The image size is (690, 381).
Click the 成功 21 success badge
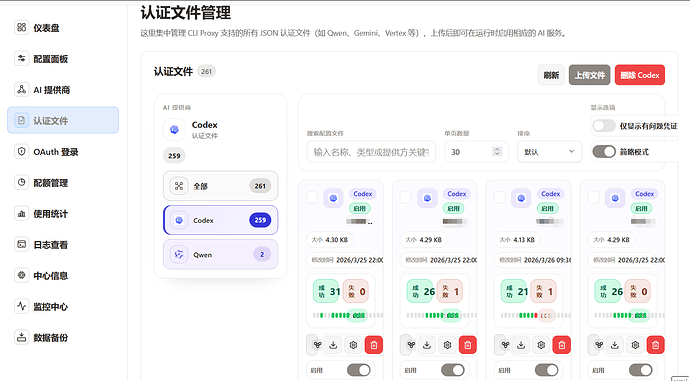coord(514,291)
